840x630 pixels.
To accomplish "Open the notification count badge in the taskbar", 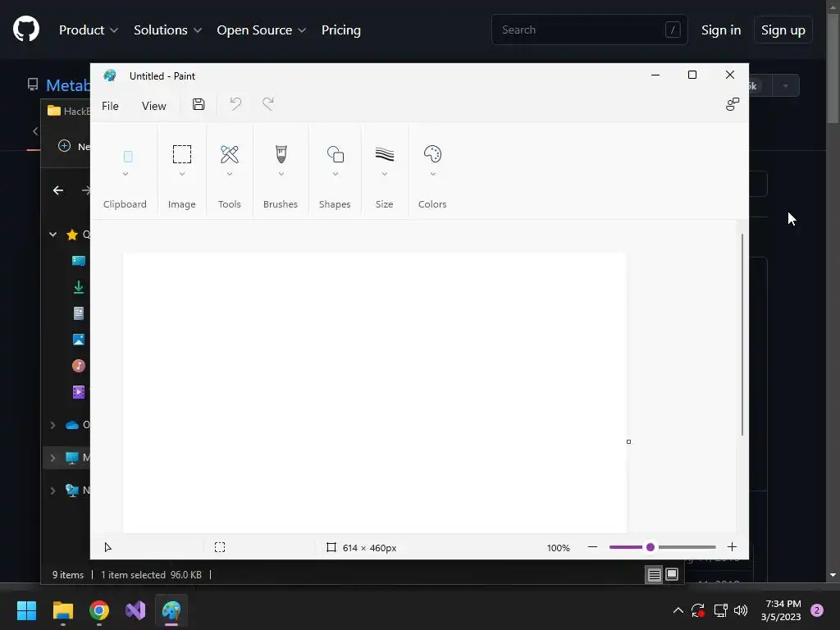I will pos(817,610).
